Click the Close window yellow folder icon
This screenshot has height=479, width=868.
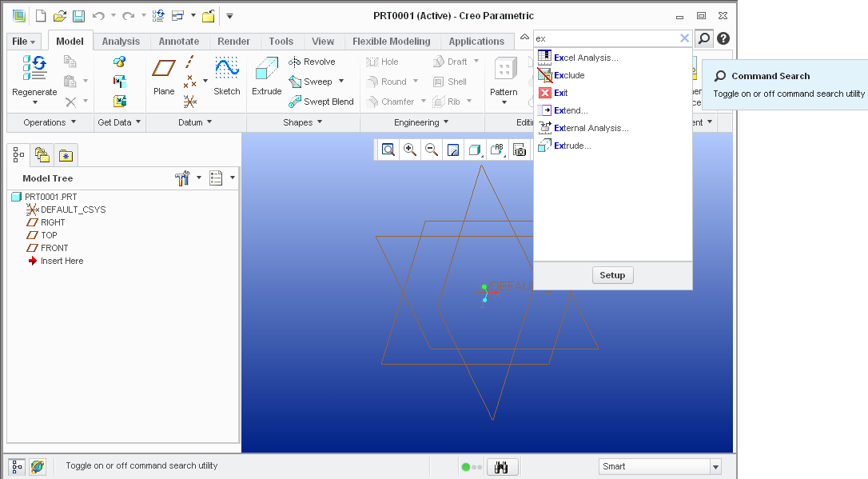(x=208, y=16)
